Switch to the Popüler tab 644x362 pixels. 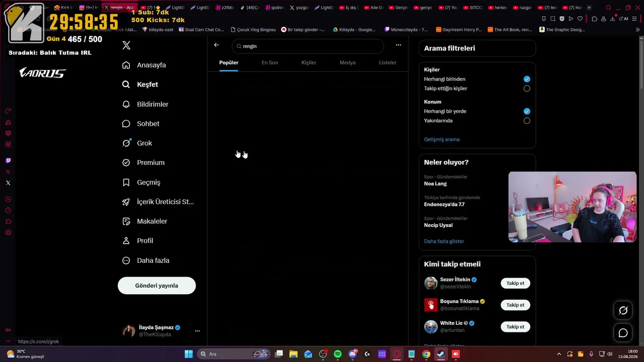pos(229,62)
